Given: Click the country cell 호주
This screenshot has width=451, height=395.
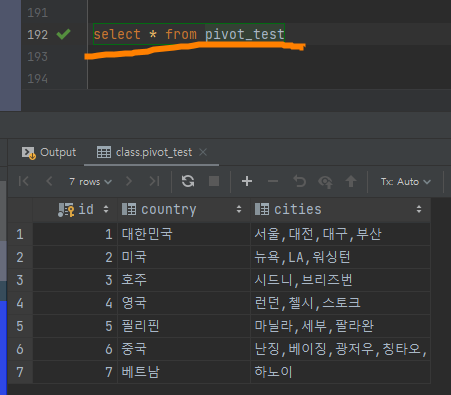Looking at the screenshot, I should tap(184, 280).
